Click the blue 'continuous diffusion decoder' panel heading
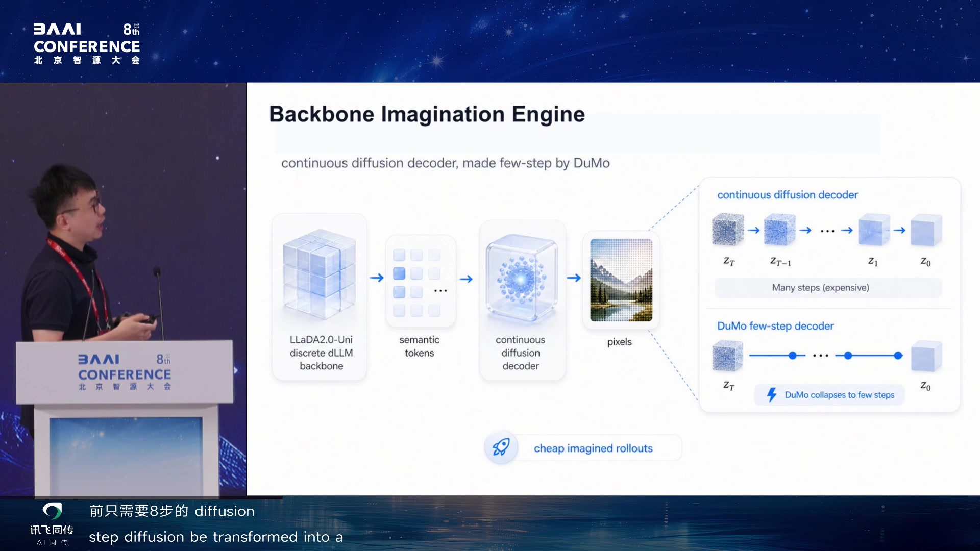 tap(787, 195)
